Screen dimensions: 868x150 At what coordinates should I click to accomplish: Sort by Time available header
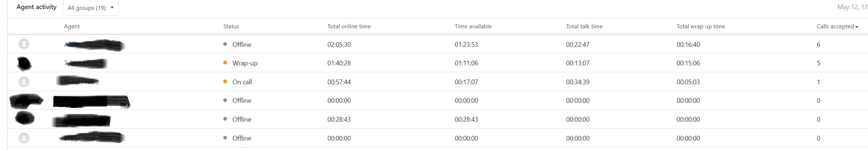point(473,27)
